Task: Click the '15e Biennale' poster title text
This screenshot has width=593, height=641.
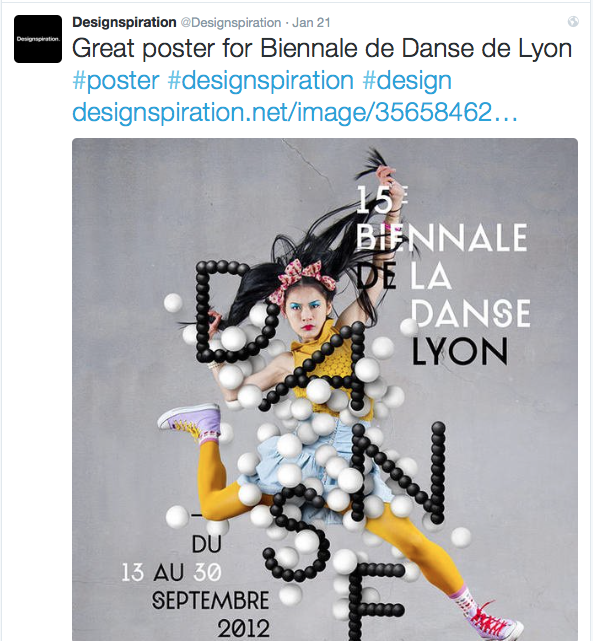Action: click(441, 219)
